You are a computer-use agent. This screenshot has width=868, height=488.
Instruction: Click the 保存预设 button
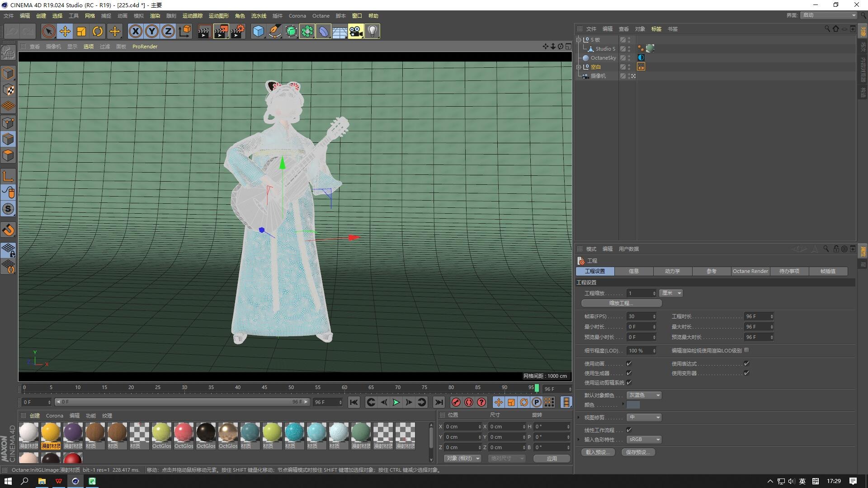(x=638, y=452)
